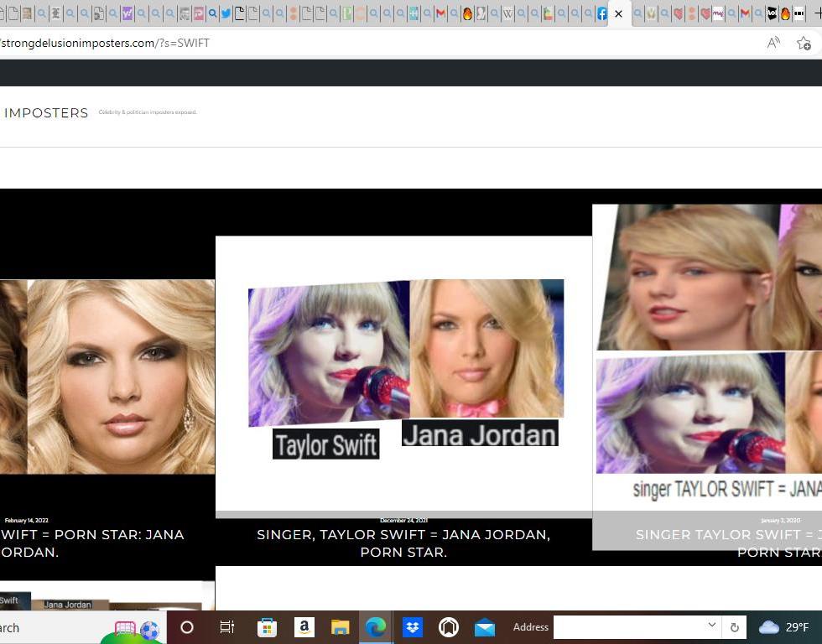Switch to the Twitter browser tab
Image resolution: width=822 pixels, height=644 pixels.
(x=226, y=13)
